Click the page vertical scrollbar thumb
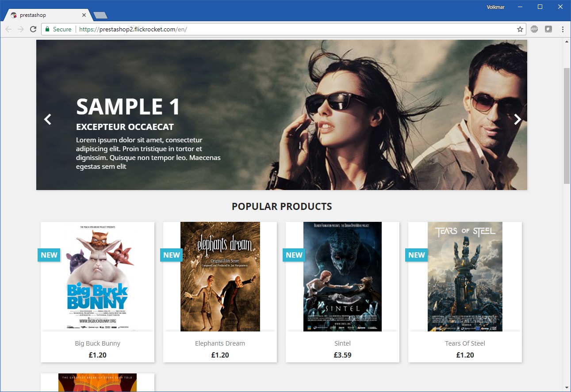The width and height of the screenshot is (571, 392). [x=567, y=126]
